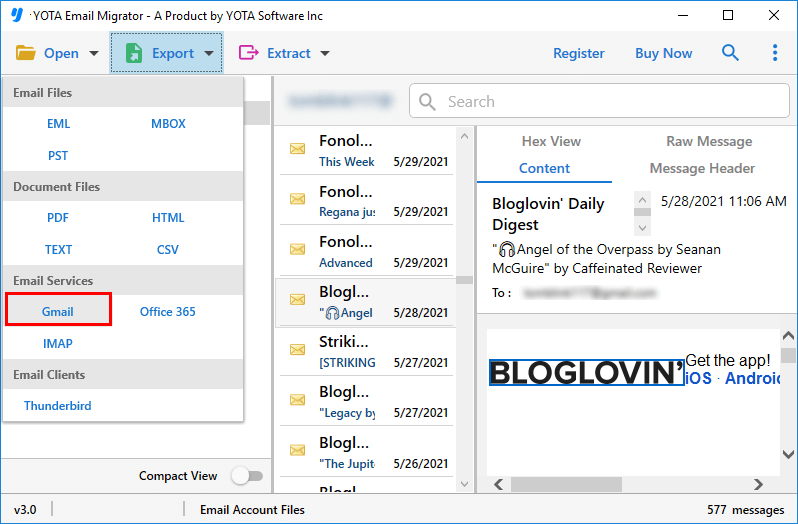Click the envelope icon beside This Week email

[297, 149]
